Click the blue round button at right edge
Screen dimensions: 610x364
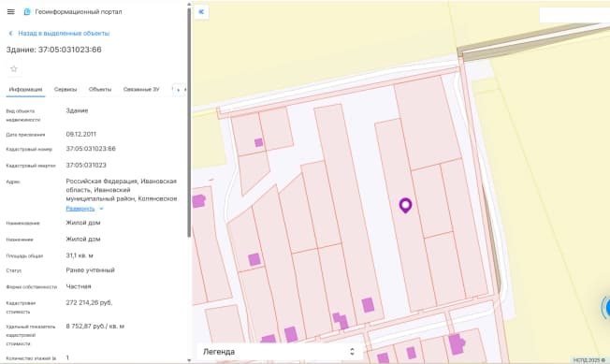pyautogui.click(x=606, y=307)
